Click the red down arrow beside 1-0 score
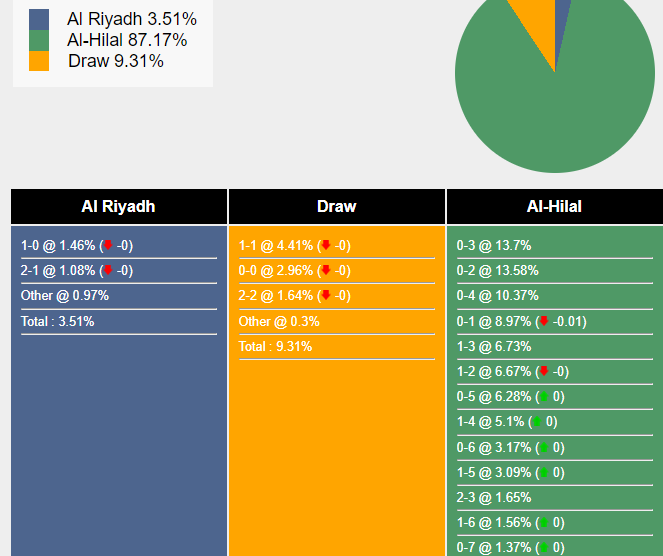The image size is (663, 556). [x=108, y=245]
